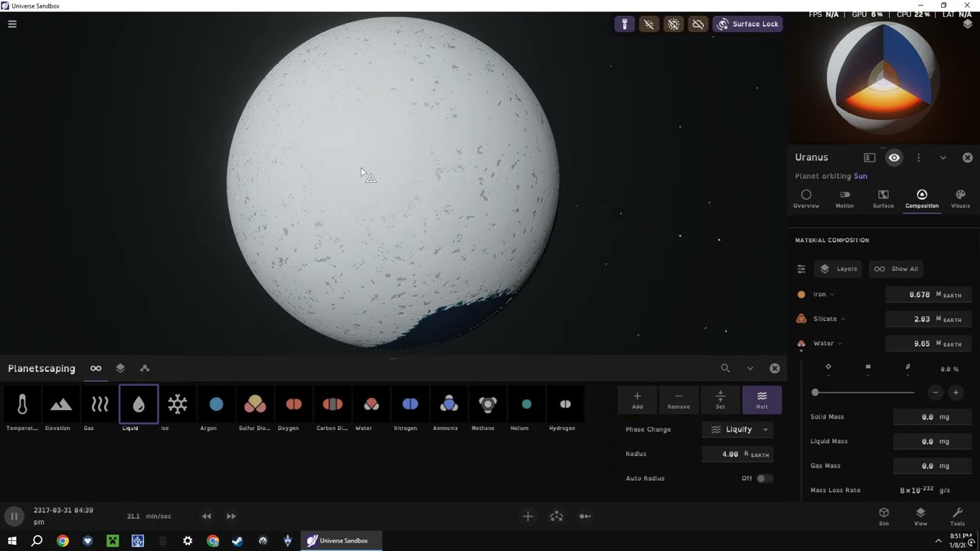
Task: Collapse the Uranus properties panel chevron
Action: click(943, 158)
